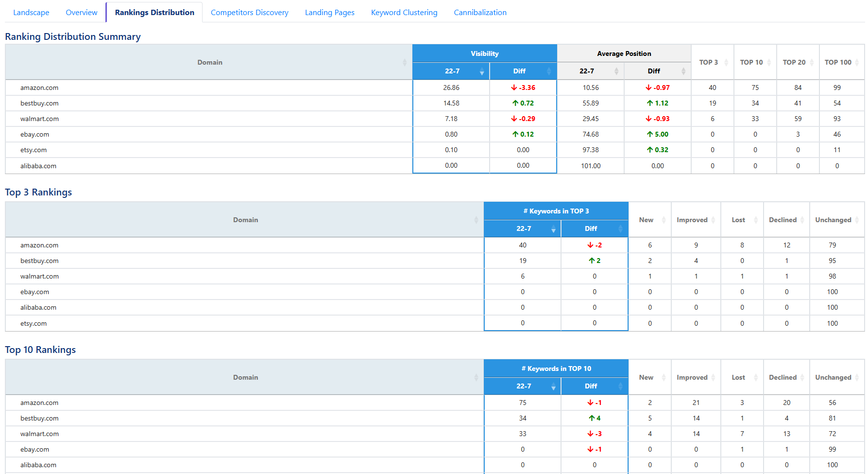Sort summary by TOP 20 column arrows
The width and height of the screenshot is (868, 474).
(812, 62)
